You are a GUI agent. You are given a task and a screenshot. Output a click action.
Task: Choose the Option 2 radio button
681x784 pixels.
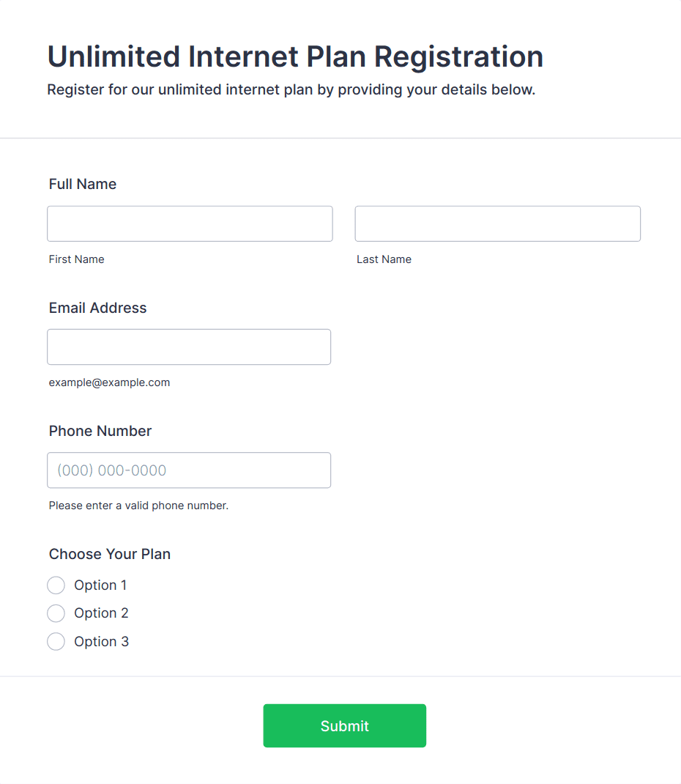[56, 613]
